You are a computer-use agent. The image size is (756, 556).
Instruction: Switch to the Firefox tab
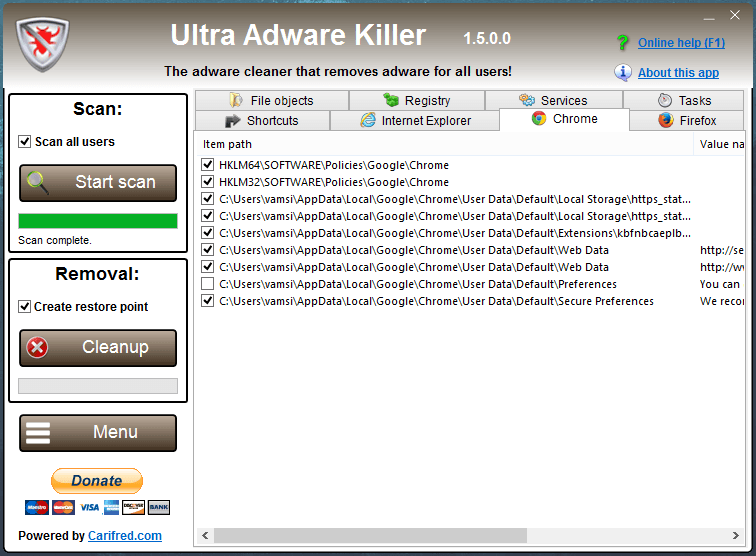tap(687, 121)
